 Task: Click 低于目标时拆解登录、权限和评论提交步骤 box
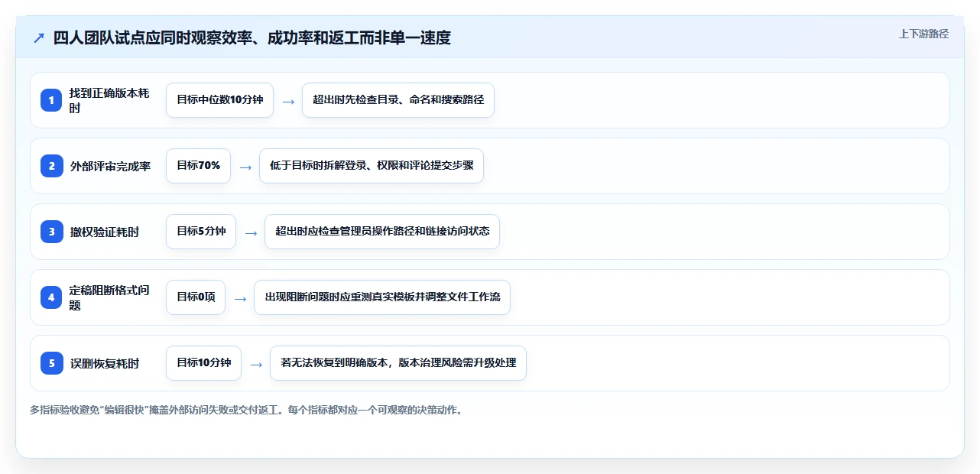372,166
